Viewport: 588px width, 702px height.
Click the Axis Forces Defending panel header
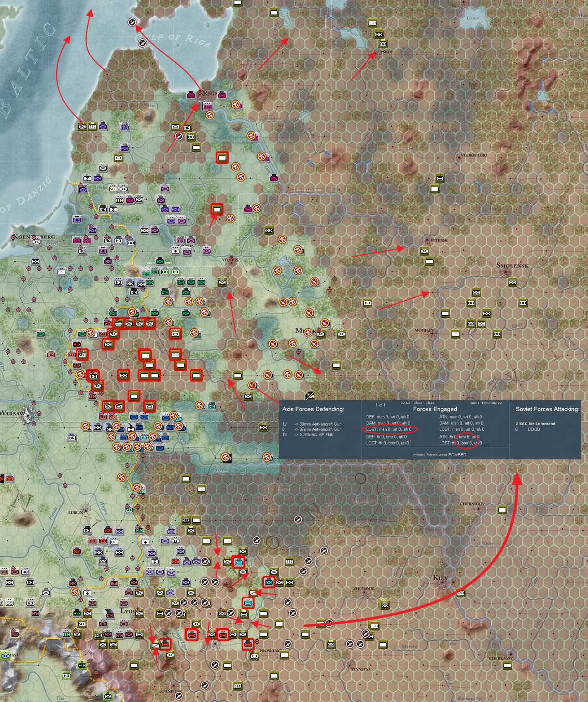click(312, 410)
